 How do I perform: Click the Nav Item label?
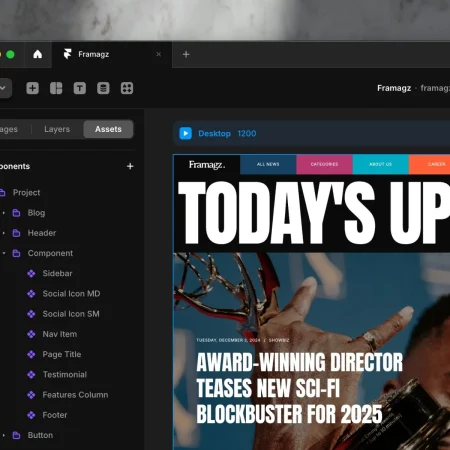60,334
